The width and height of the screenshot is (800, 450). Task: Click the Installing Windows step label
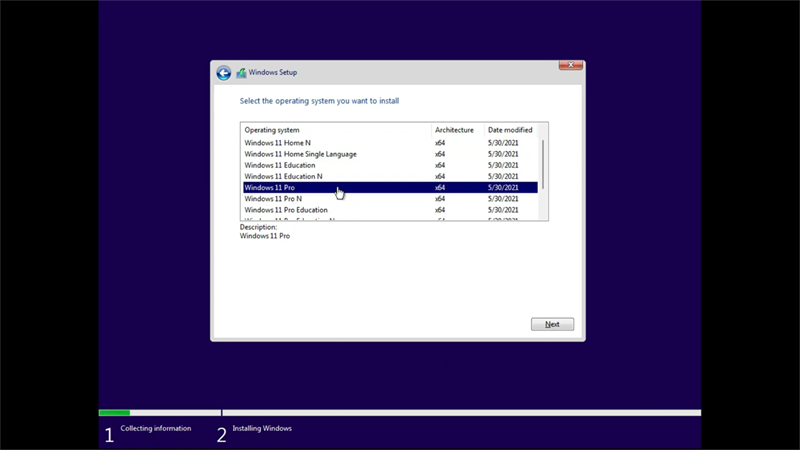[x=262, y=429]
